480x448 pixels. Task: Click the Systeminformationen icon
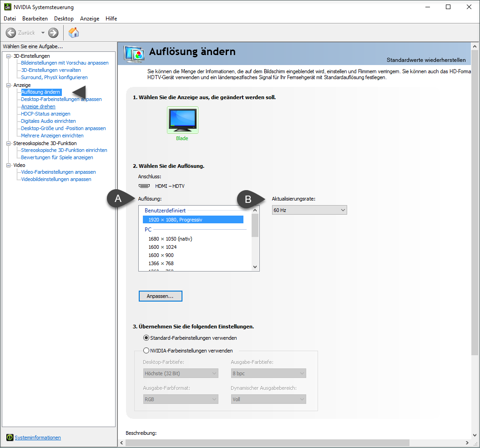(x=10, y=437)
